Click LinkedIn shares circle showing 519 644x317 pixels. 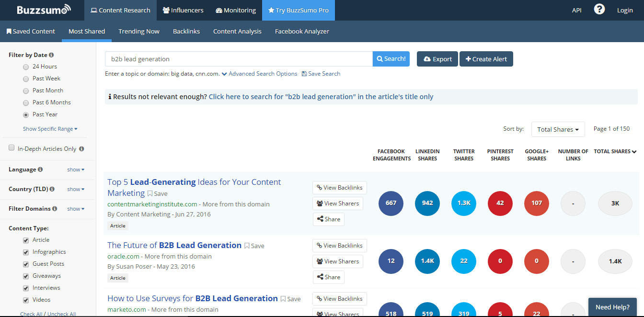pyautogui.click(x=427, y=310)
